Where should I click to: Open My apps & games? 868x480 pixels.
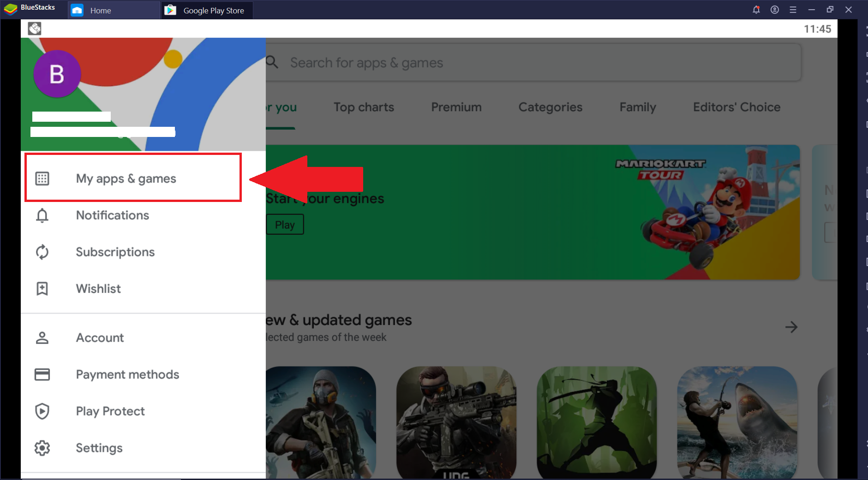pyautogui.click(x=133, y=178)
